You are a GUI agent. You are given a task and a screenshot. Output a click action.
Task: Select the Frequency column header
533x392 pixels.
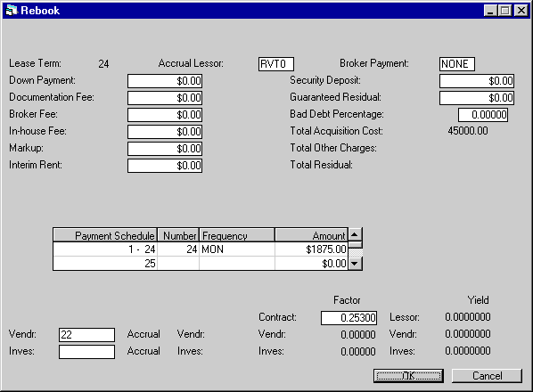[237, 235]
